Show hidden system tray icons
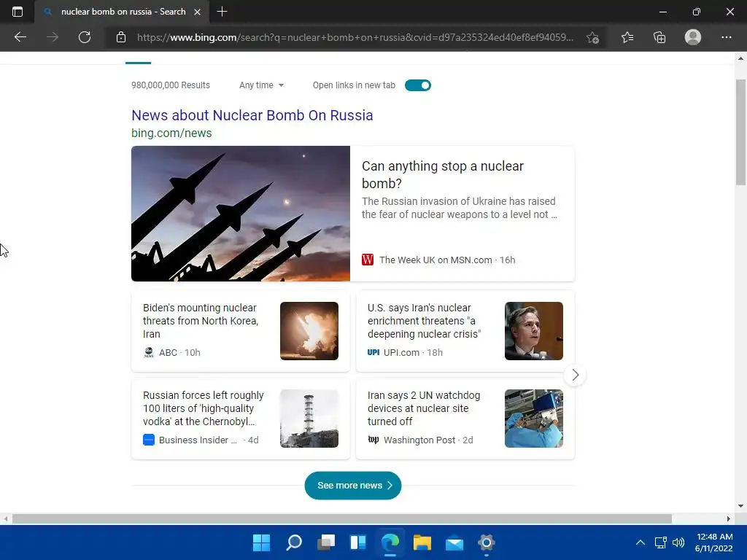 (x=640, y=542)
